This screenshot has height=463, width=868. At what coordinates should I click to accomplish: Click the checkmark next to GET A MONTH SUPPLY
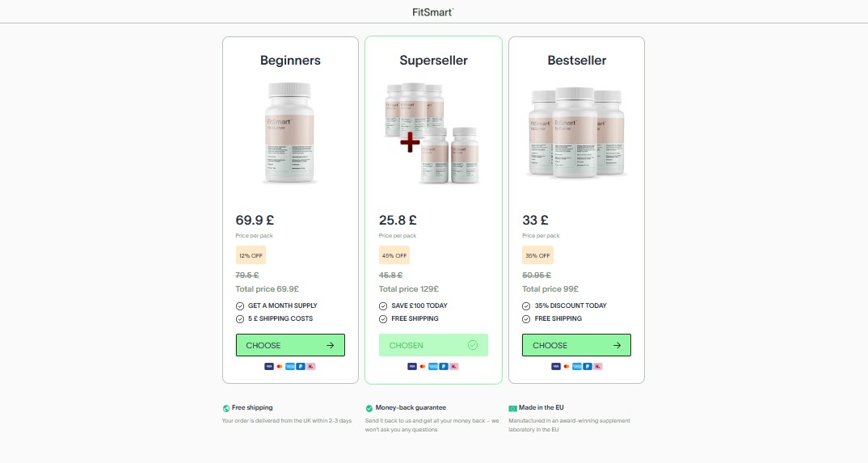[x=240, y=306]
